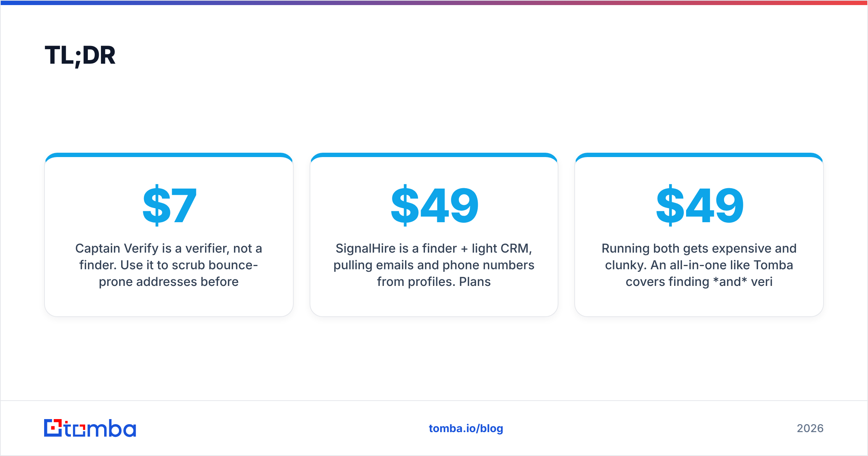Screen dimensions: 868x456
Task: Click the Tomba logo icon
Action: (53, 428)
